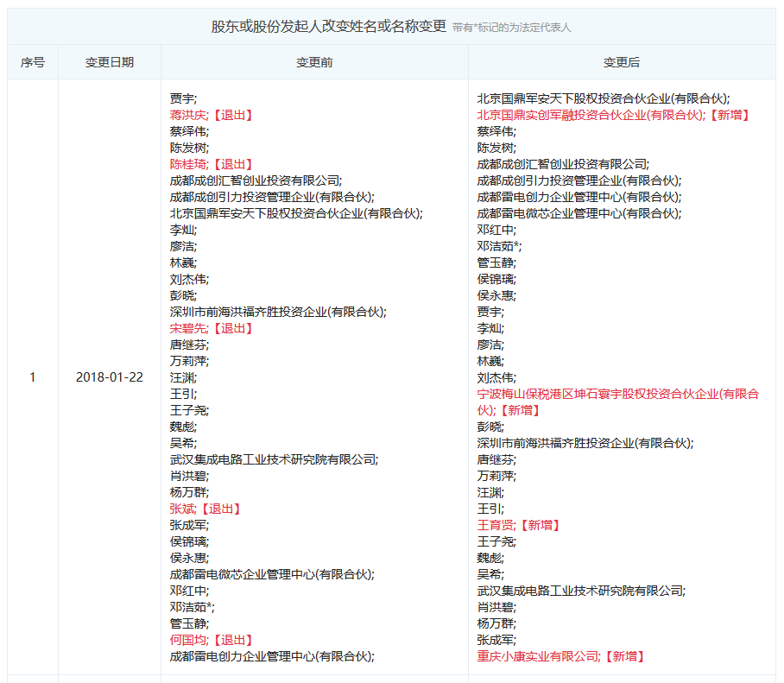Click 万莉萍 in the 变更后 column
Viewport: 784px width, 683px height.
pos(496,476)
